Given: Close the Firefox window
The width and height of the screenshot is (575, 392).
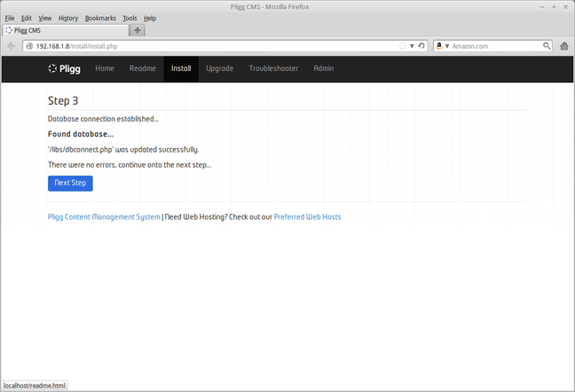Looking at the screenshot, I should (x=566, y=7).
